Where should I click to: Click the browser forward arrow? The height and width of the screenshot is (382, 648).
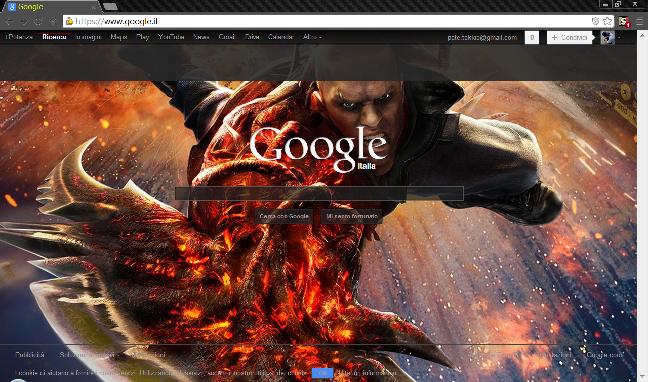click(x=24, y=21)
